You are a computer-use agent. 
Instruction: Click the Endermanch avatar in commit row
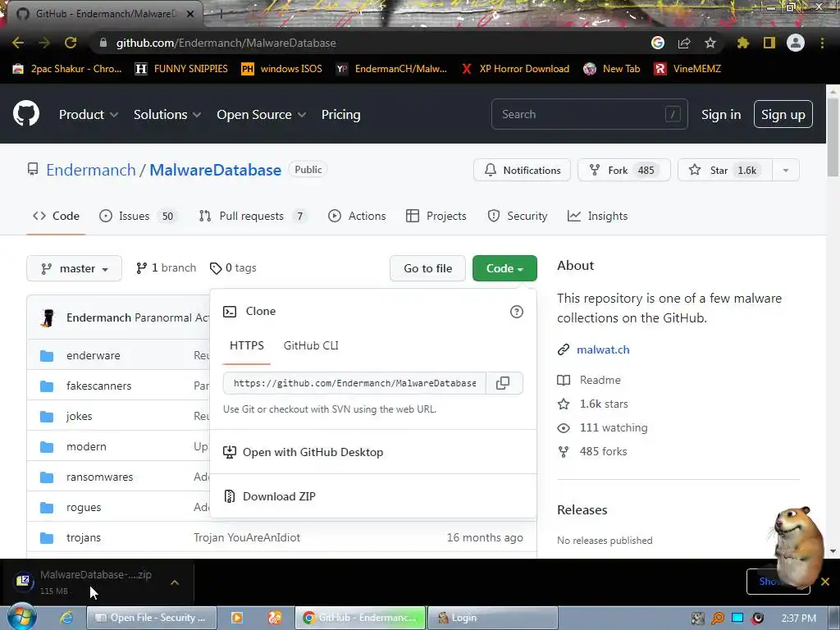[x=48, y=317]
